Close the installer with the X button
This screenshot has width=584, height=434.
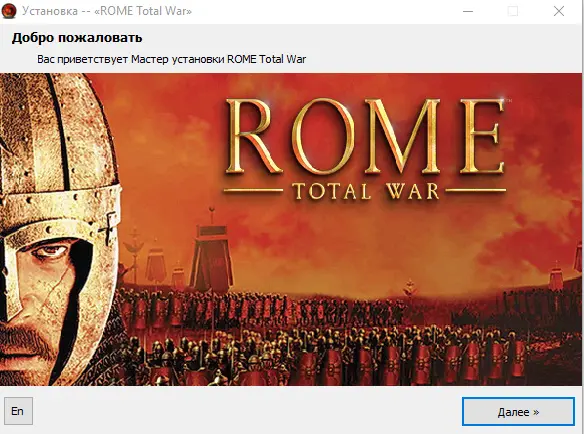pyautogui.click(x=559, y=11)
